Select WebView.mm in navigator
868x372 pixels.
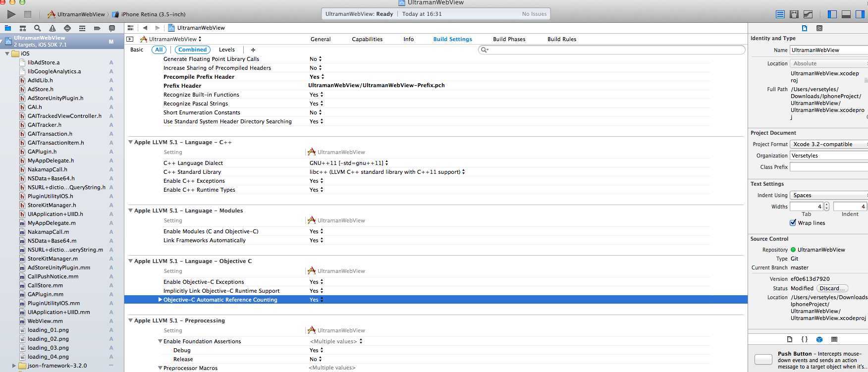click(x=45, y=321)
